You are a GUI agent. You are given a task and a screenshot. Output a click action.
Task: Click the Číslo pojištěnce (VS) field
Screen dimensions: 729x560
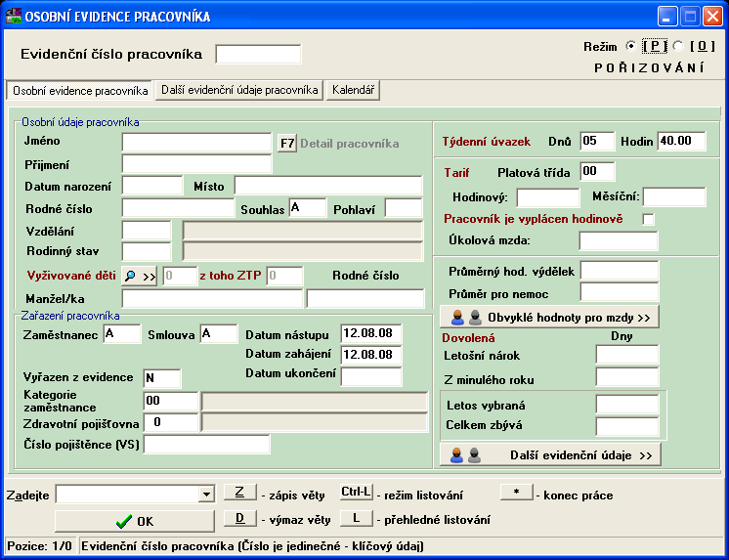pyautogui.click(x=207, y=444)
